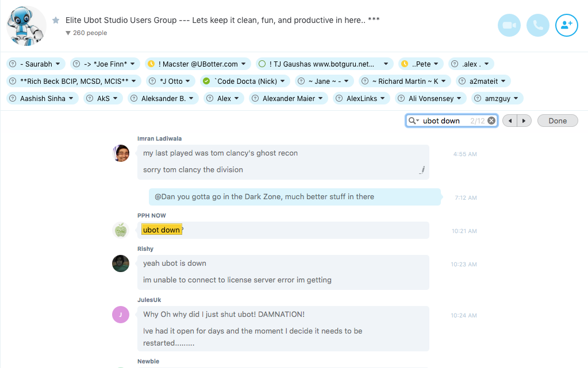Image resolution: width=588 pixels, height=368 pixels.
Task: Click the 10:24 AM timestamp
Action: point(464,316)
